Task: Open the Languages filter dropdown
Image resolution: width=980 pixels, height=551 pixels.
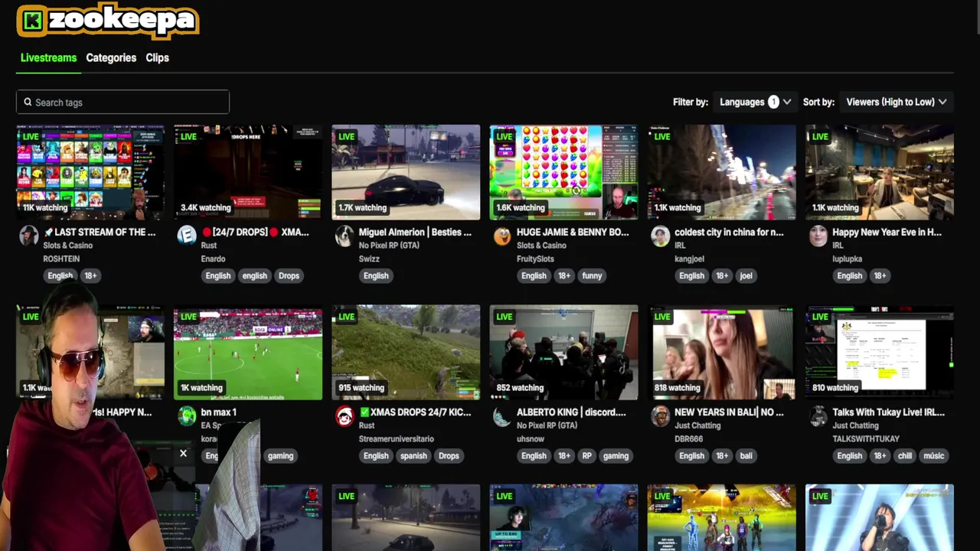Action: click(x=755, y=102)
